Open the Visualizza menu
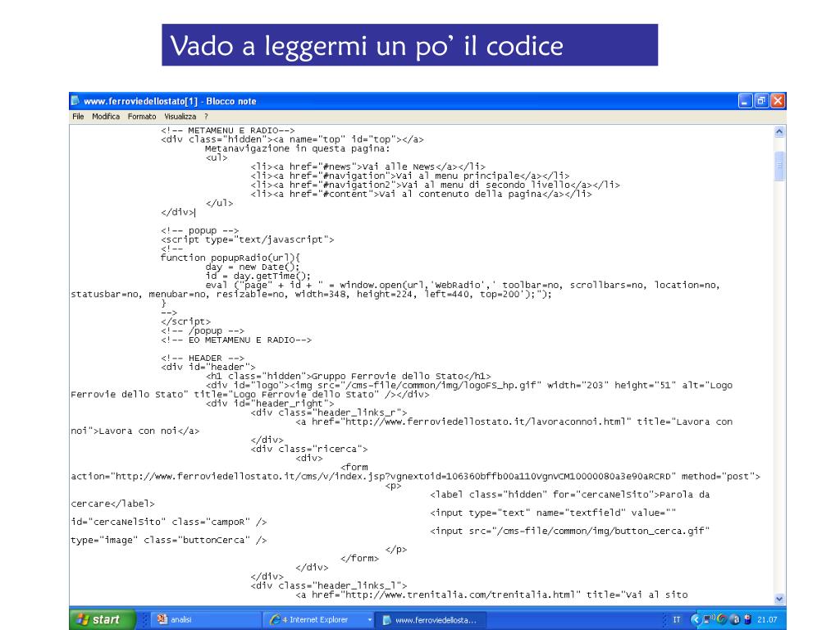The height and width of the screenshot is (630, 840). [x=180, y=116]
